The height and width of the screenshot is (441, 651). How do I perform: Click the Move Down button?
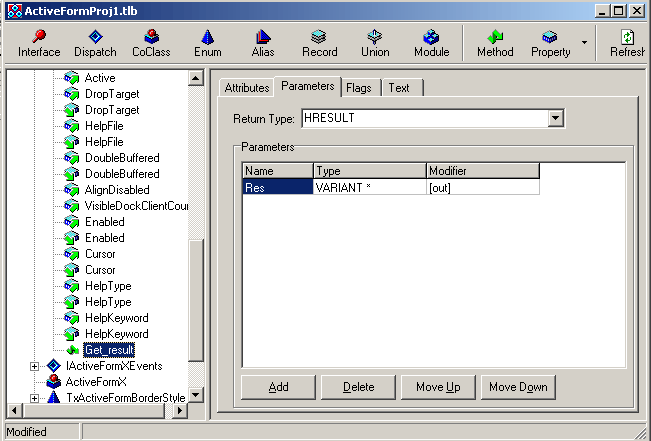point(518,387)
